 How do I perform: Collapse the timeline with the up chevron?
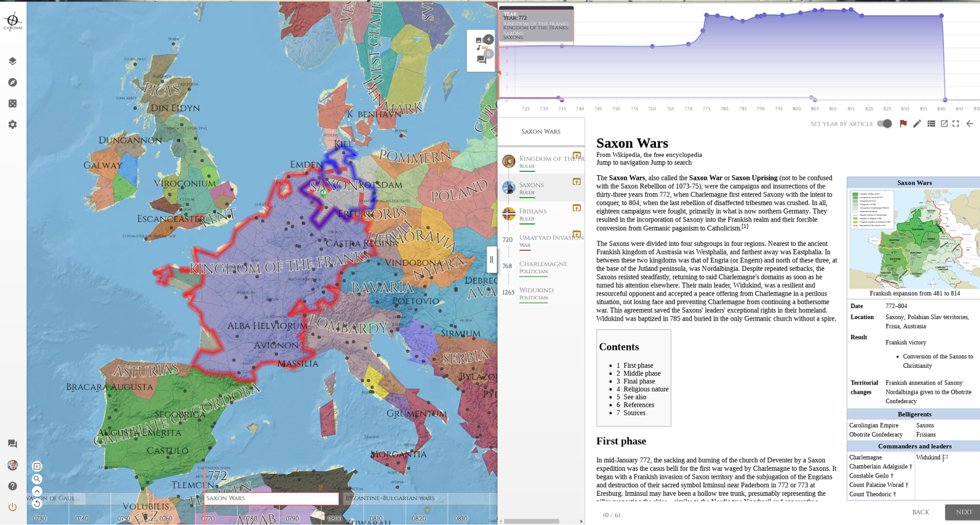[x=37, y=491]
